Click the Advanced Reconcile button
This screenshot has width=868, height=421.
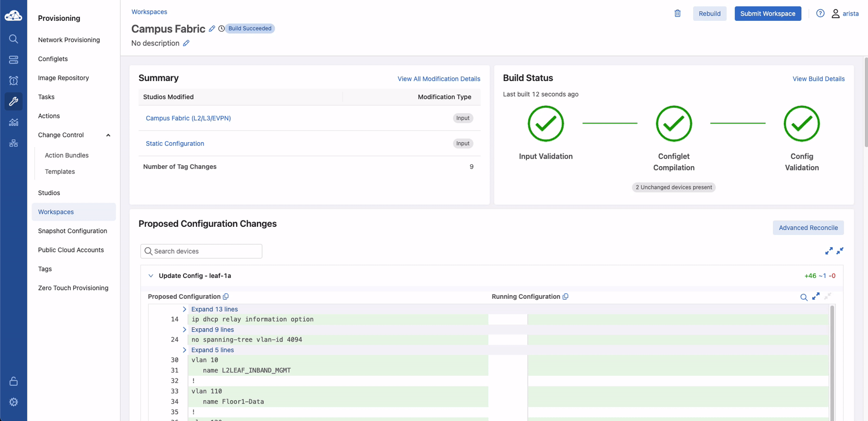808,228
